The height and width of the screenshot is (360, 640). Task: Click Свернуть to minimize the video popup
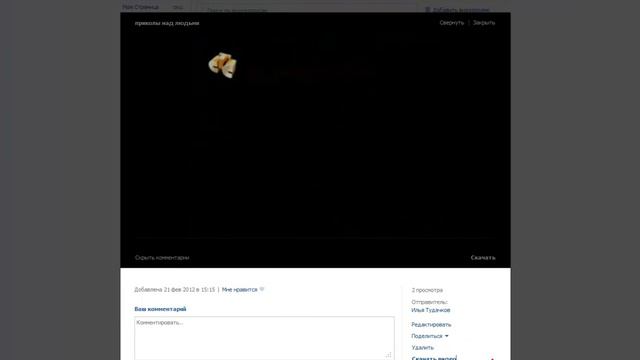pos(452,23)
